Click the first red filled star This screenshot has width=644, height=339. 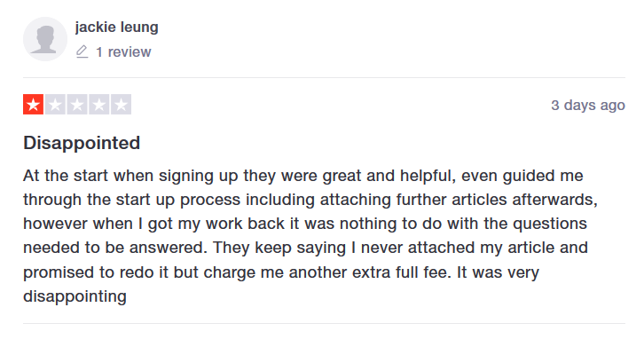pyautogui.click(x=34, y=105)
